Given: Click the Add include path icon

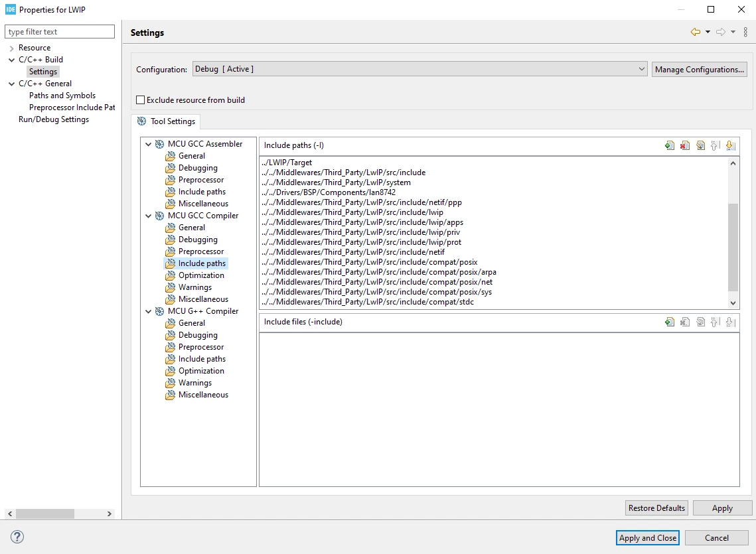Looking at the screenshot, I should point(669,145).
